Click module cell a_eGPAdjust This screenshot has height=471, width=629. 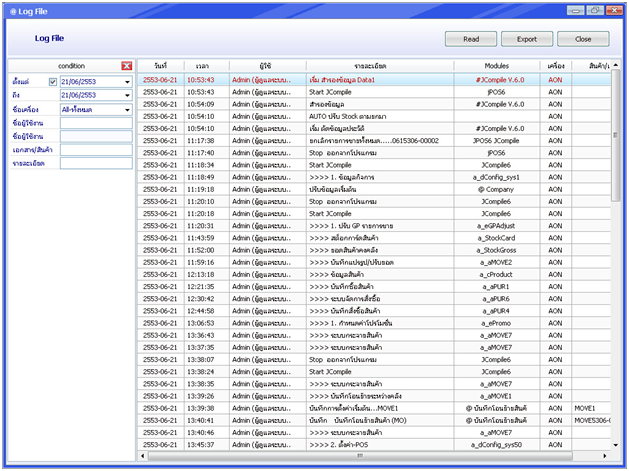coord(497,226)
